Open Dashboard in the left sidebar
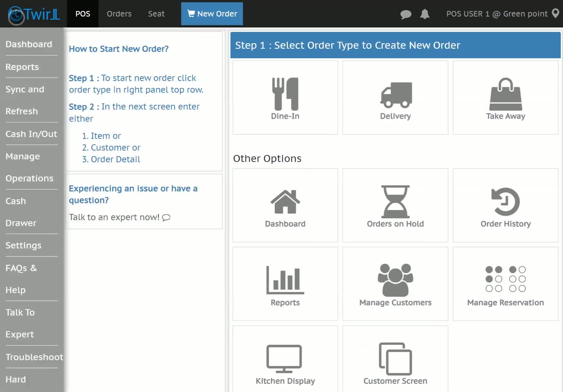563x392 pixels. point(29,44)
